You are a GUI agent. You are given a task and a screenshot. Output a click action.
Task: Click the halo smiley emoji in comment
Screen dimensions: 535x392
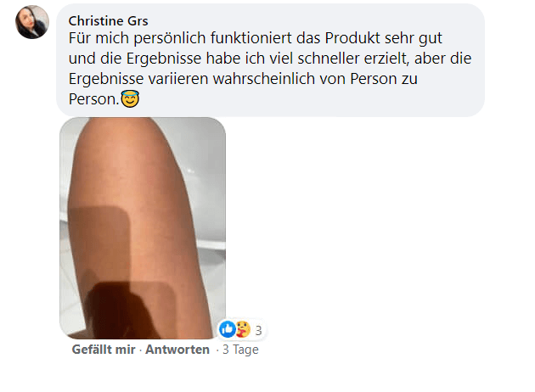[130, 99]
